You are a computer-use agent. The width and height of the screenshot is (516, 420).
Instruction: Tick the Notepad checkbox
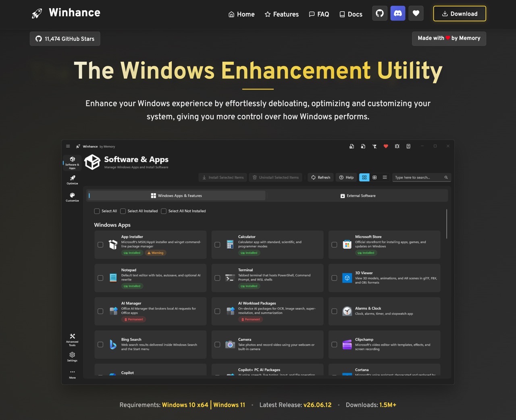pos(100,278)
